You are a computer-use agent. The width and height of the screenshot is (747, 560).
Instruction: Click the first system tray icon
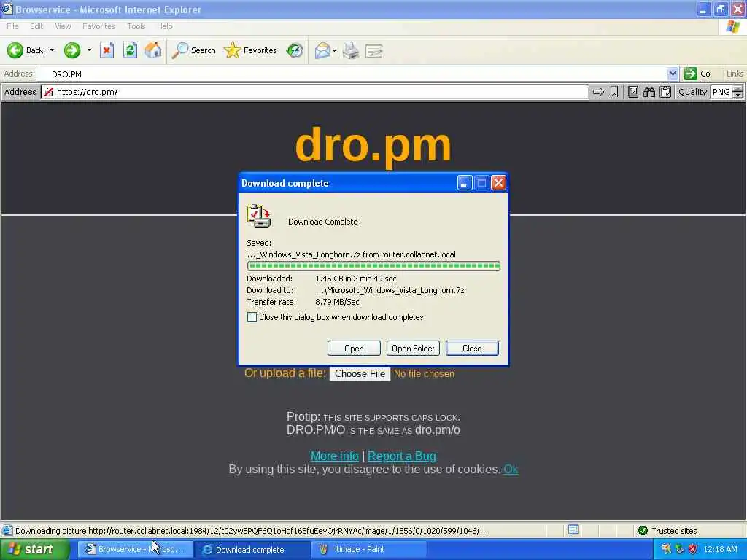coord(665,549)
